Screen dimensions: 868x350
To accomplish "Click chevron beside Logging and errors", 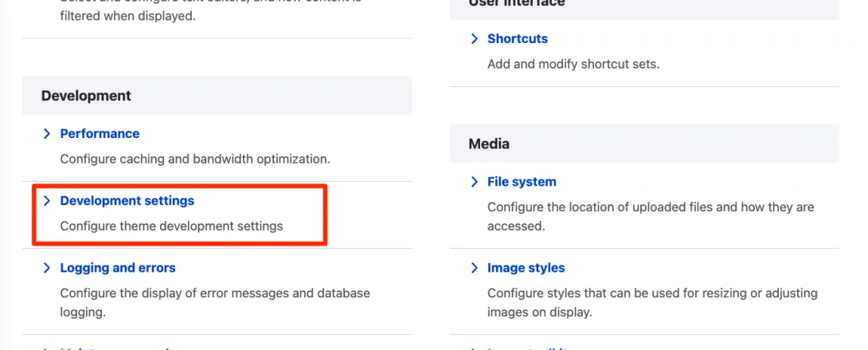I will click(47, 268).
